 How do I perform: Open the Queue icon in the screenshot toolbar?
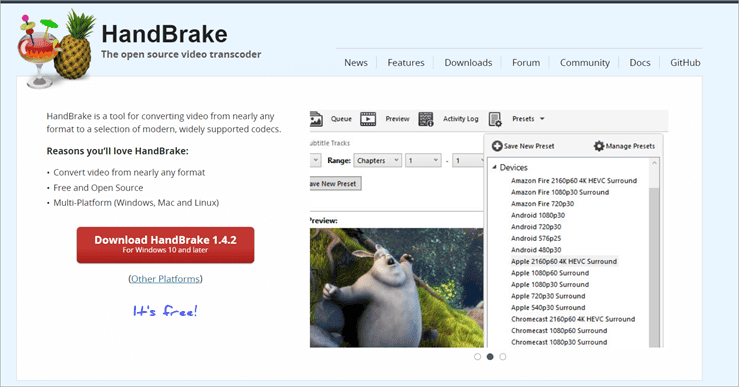(x=316, y=119)
